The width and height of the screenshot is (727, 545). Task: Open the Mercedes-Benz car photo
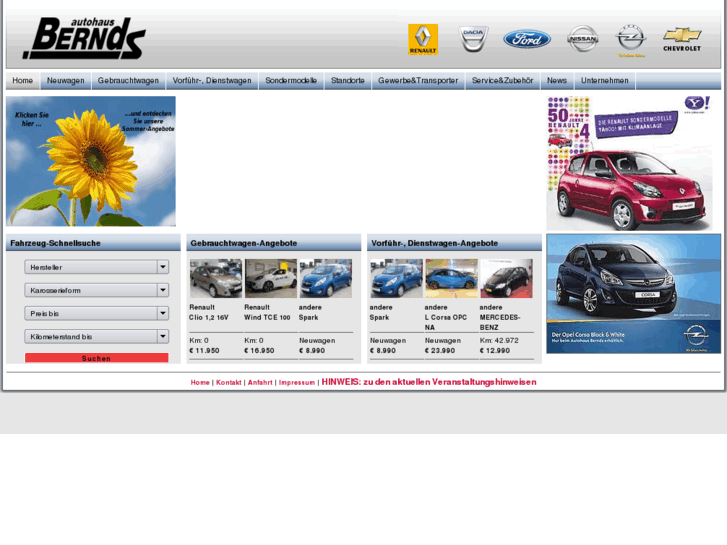click(x=506, y=278)
